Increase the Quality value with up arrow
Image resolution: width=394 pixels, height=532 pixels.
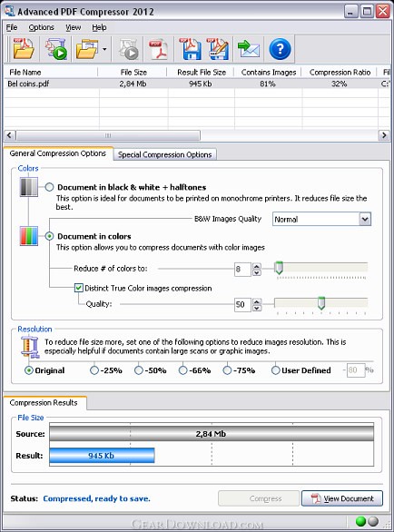pos(257,300)
